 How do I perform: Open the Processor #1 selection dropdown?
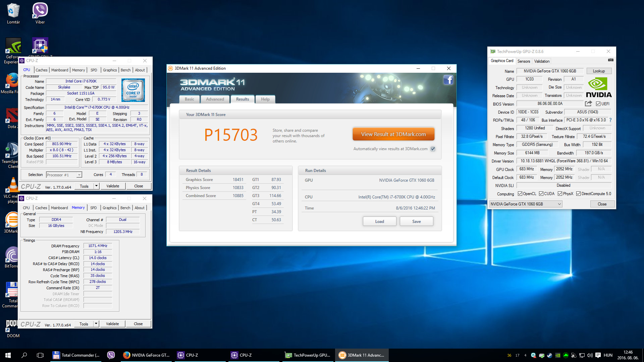tap(79, 175)
